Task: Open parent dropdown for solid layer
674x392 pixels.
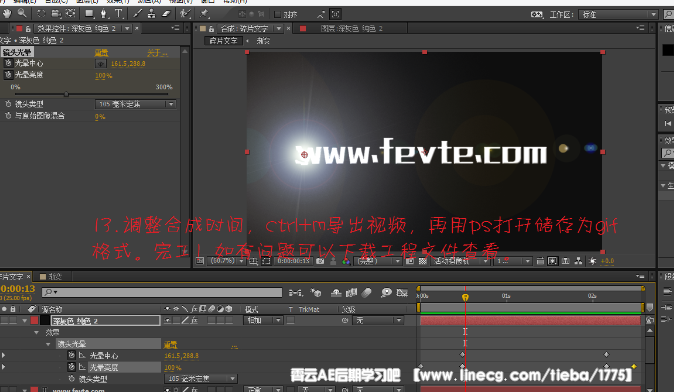Action: tap(378, 320)
